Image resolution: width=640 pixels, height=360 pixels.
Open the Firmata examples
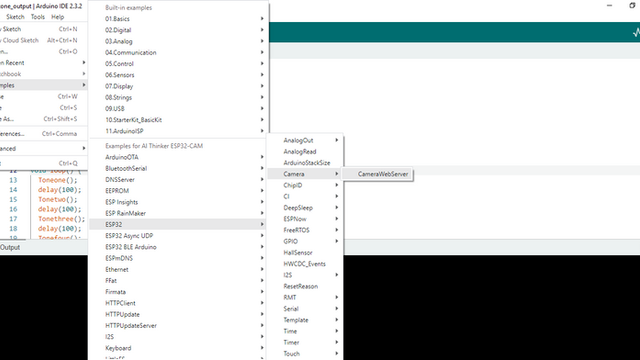pyautogui.click(x=178, y=292)
